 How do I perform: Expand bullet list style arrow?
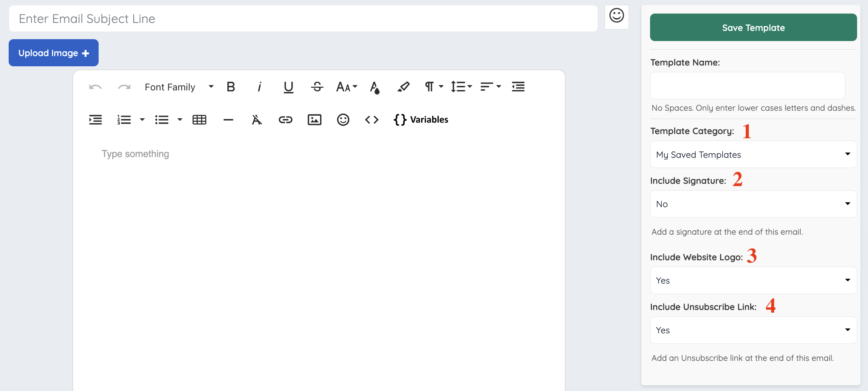coord(180,120)
